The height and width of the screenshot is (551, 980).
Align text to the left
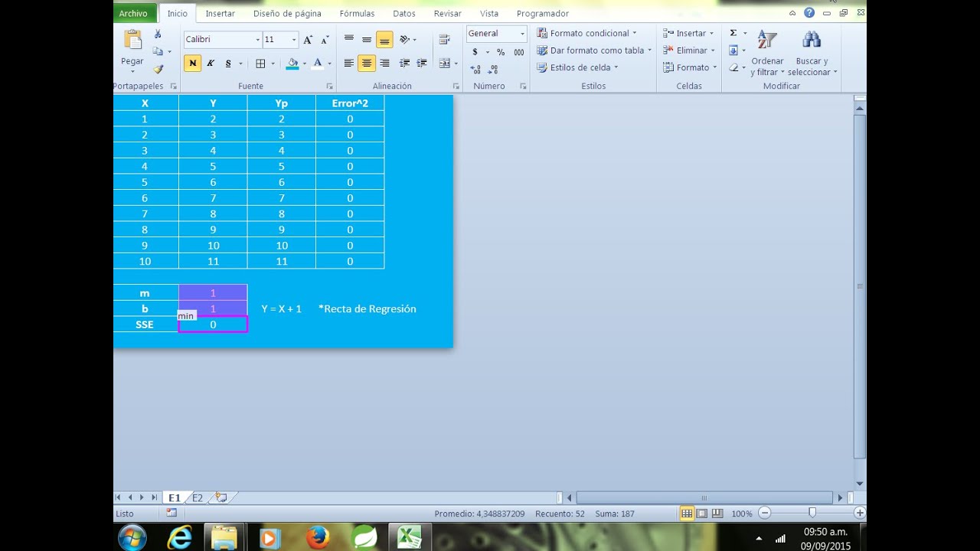click(x=349, y=64)
